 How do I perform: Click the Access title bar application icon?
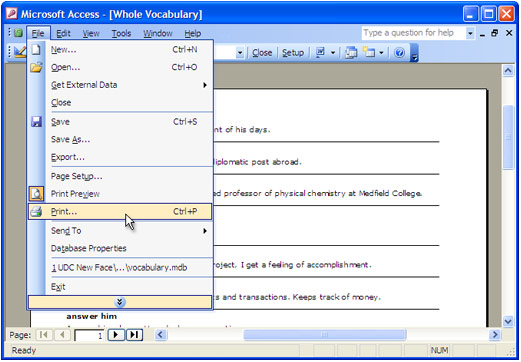(x=12, y=14)
